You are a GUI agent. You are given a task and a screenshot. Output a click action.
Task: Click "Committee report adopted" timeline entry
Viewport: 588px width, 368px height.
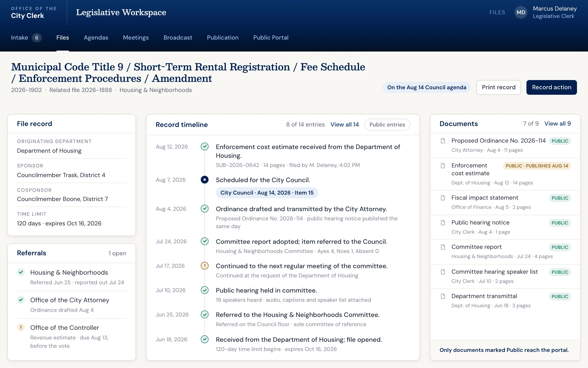coord(301,242)
